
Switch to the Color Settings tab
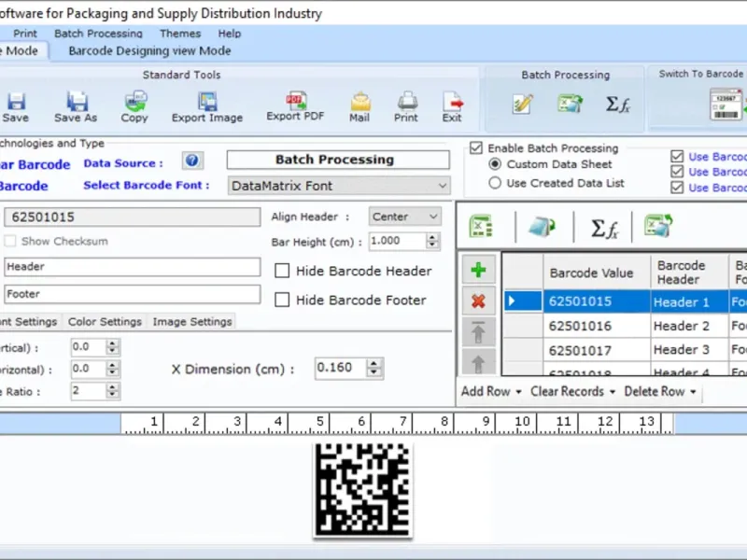105,322
